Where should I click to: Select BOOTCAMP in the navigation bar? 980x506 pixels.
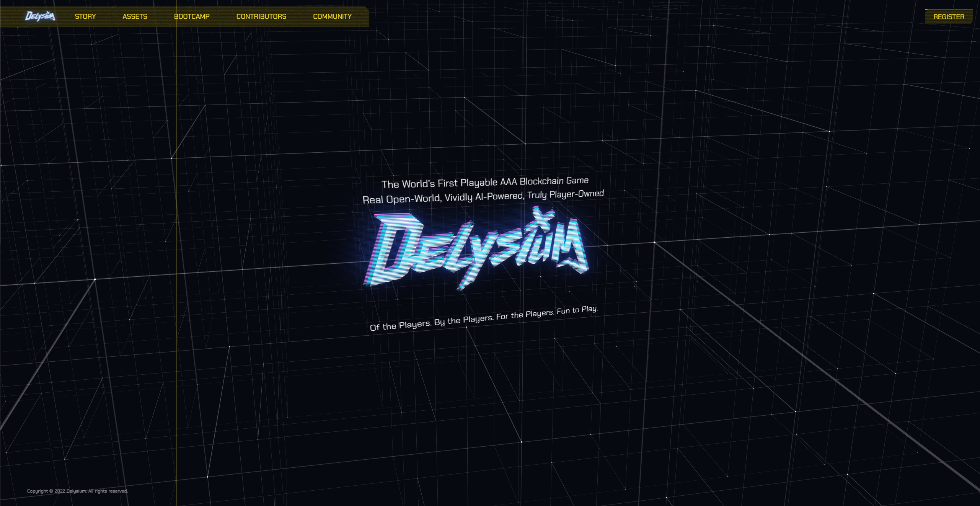pyautogui.click(x=192, y=16)
